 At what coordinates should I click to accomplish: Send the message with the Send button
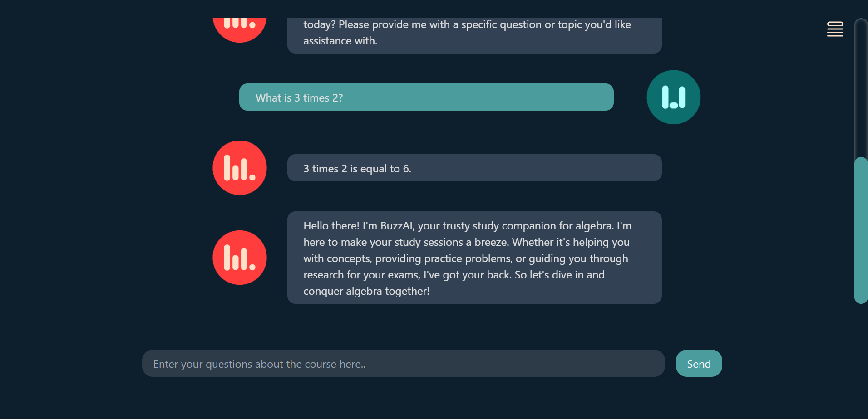click(x=699, y=363)
